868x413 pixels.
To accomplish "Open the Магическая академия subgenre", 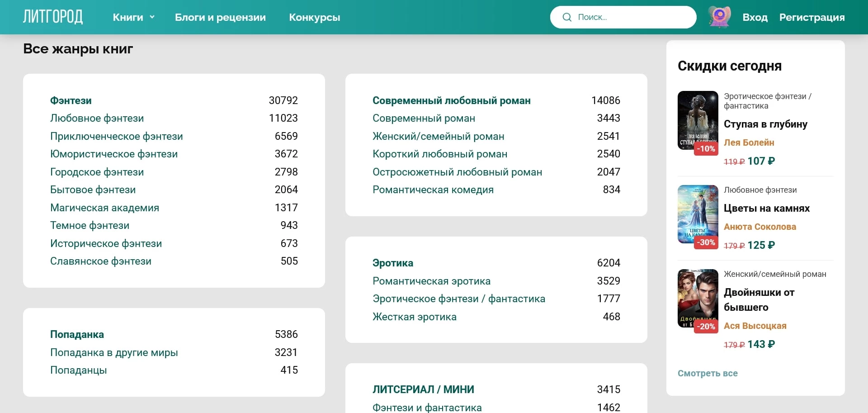I will [104, 208].
